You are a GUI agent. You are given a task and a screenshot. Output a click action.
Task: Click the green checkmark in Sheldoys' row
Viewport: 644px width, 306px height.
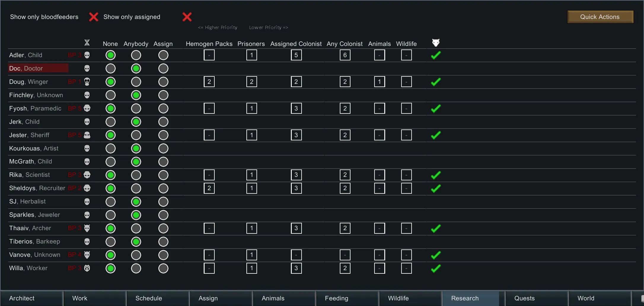point(436,188)
